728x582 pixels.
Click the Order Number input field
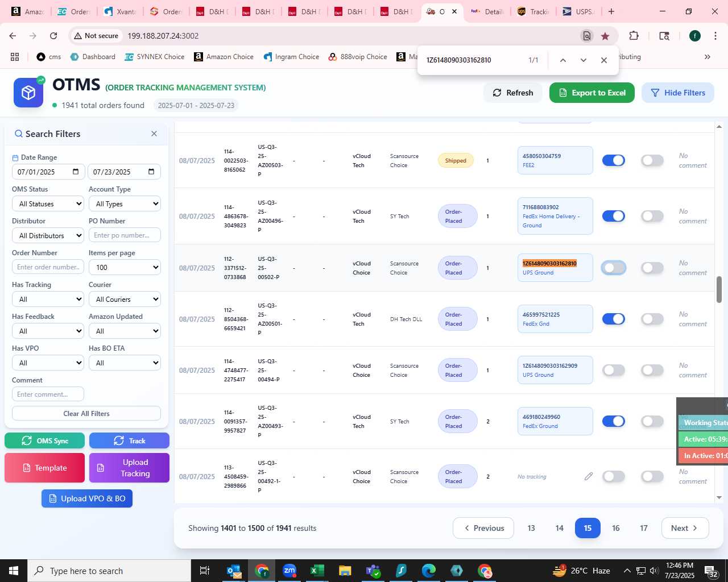point(48,267)
